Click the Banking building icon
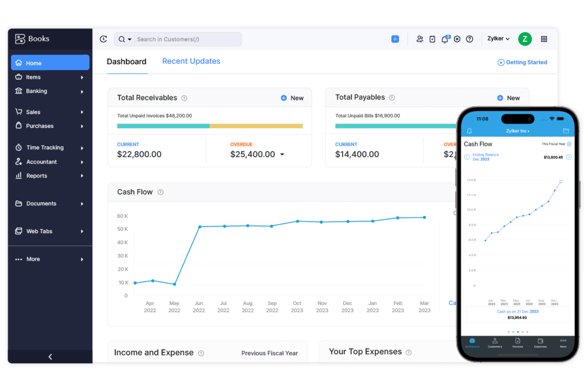 (x=19, y=91)
